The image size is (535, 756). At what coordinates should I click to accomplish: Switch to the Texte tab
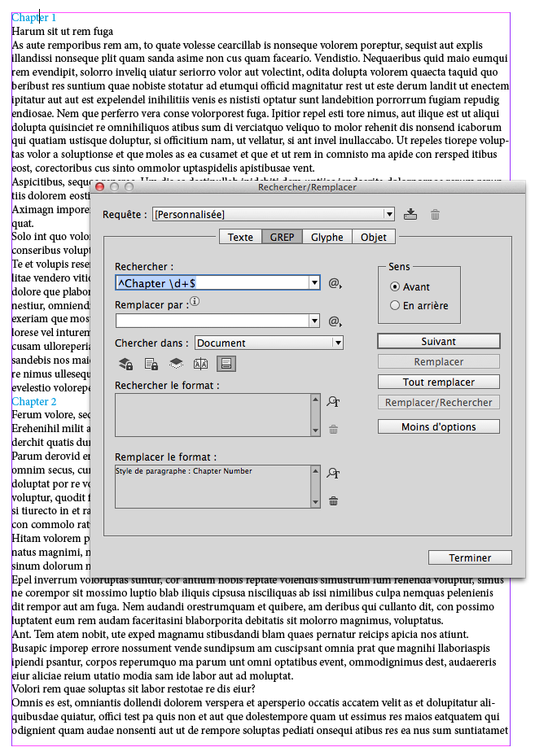coord(240,237)
